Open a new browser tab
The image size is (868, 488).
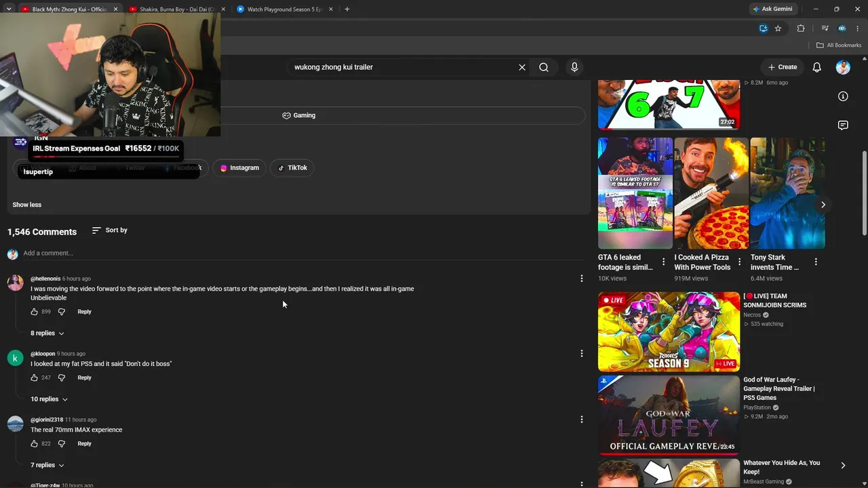pos(347,9)
